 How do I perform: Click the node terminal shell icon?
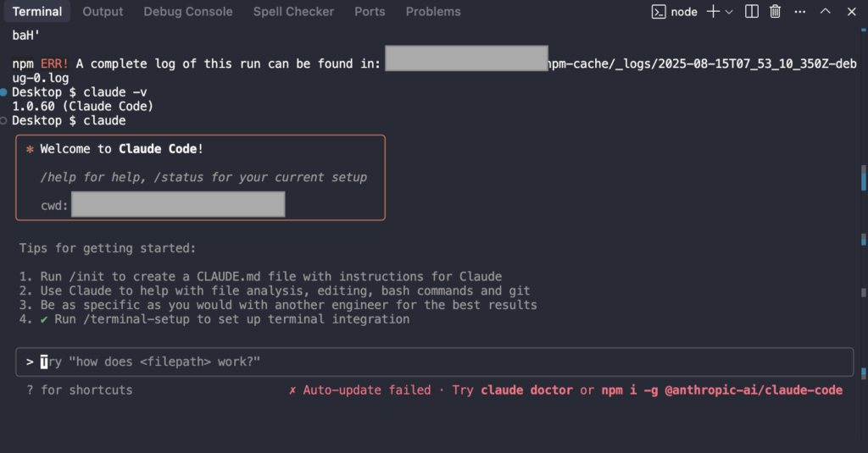pyautogui.click(x=658, y=12)
